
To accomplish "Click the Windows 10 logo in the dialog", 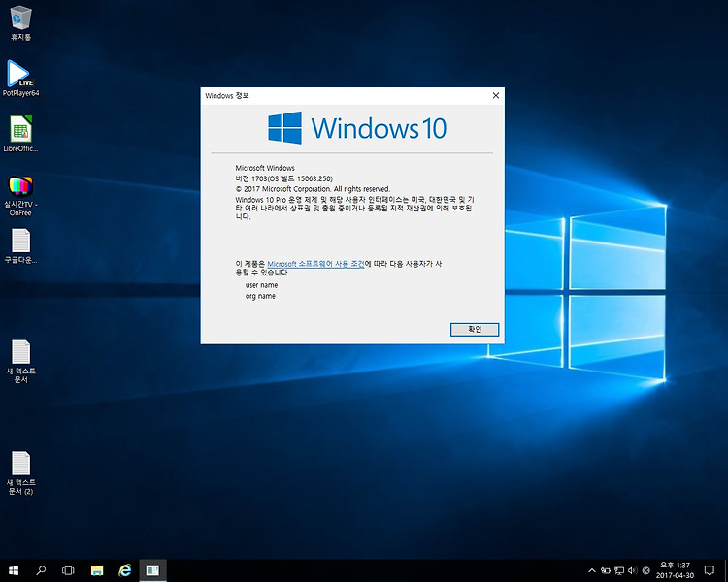I will (x=357, y=128).
